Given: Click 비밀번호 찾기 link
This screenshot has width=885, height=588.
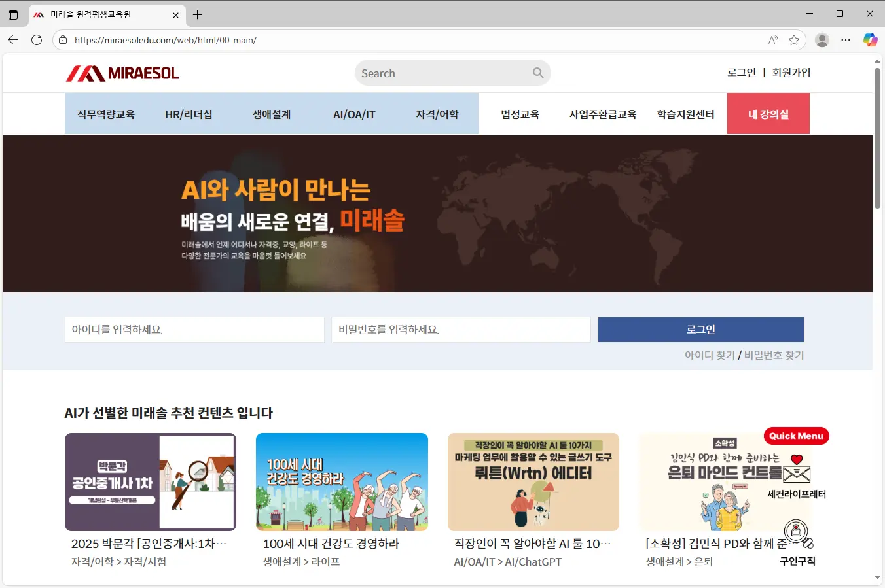Looking at the screenshot, I should [x=774, y=355].
